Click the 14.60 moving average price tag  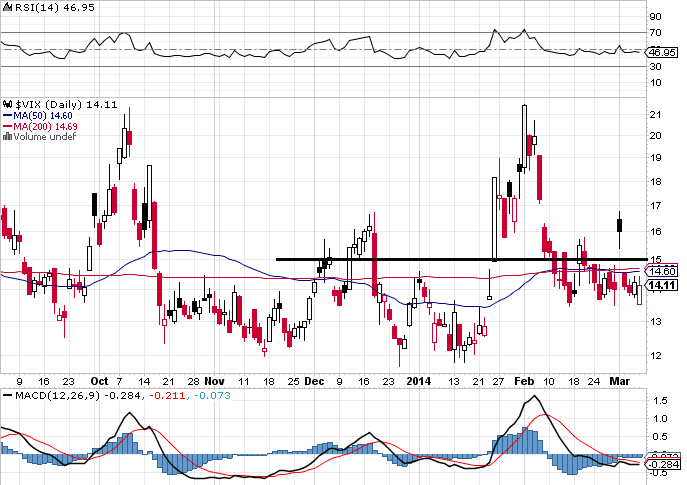tap(663, 272)
